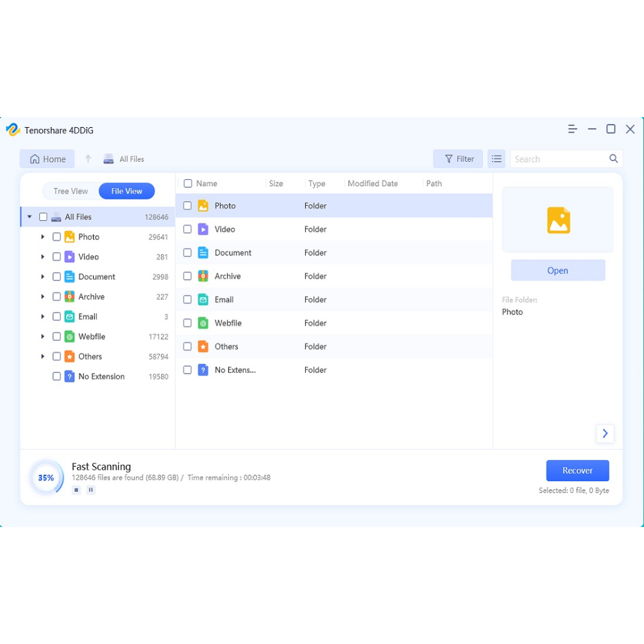Expand the Others category in sidebar
The height and width of the screenshot is (644, 644).
pyautogui.click(x=43, y=357)
